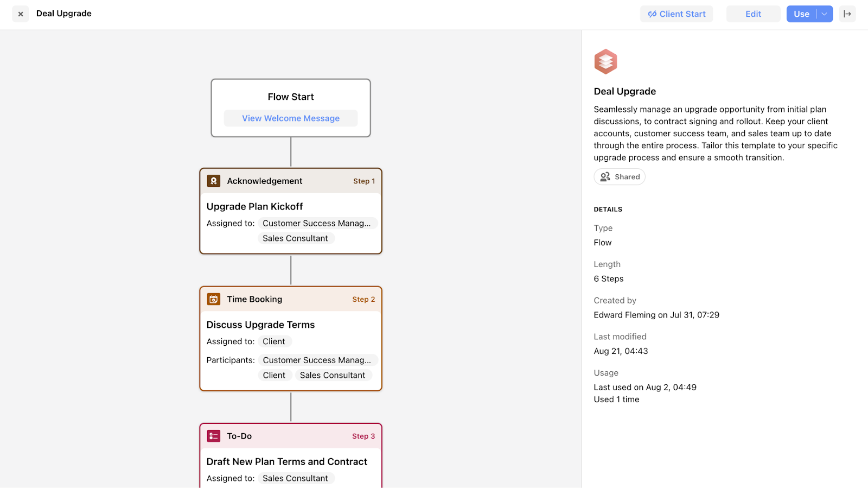Click the Step 3 label
This screenshot has height=488, width=868.
pyautogui.click(x=363, y=436)
